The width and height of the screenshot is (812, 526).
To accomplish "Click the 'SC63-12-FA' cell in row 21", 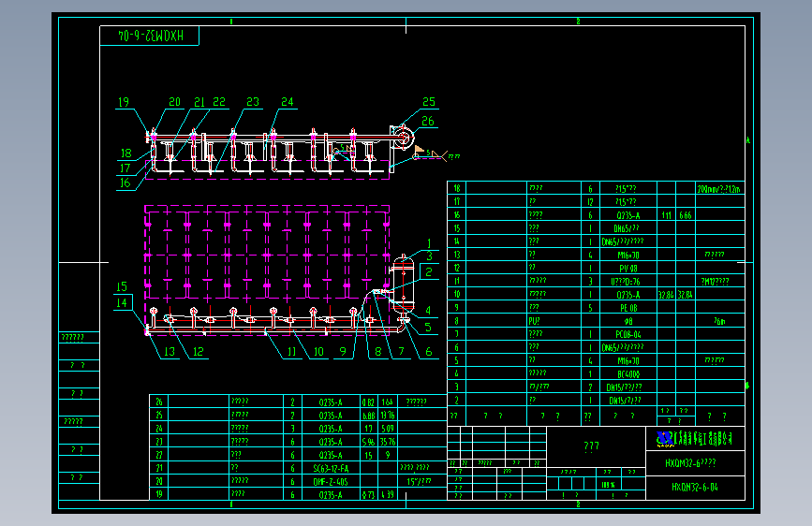I will point(331,469).
